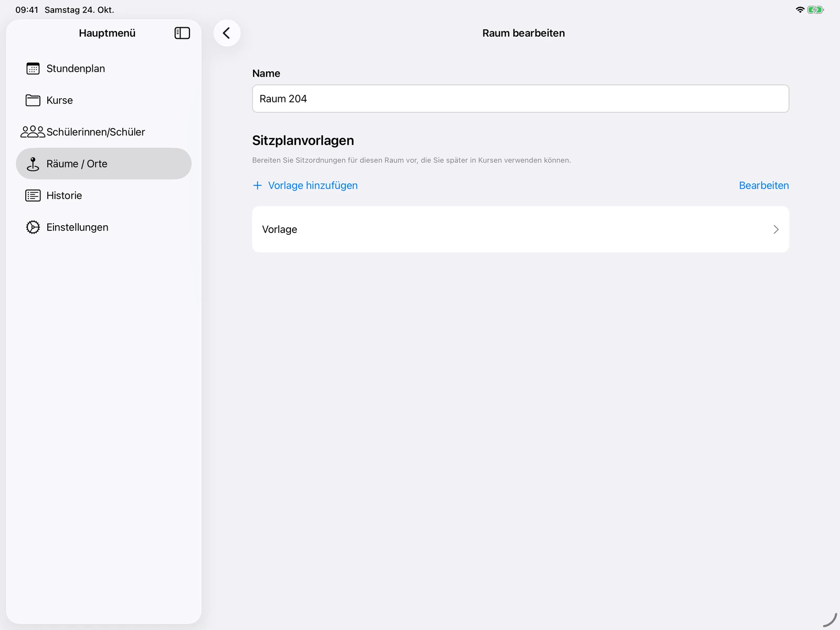840x630 pixels.
Task: Click the Schülerinnen/Schüler people icon
Action: 33,132
